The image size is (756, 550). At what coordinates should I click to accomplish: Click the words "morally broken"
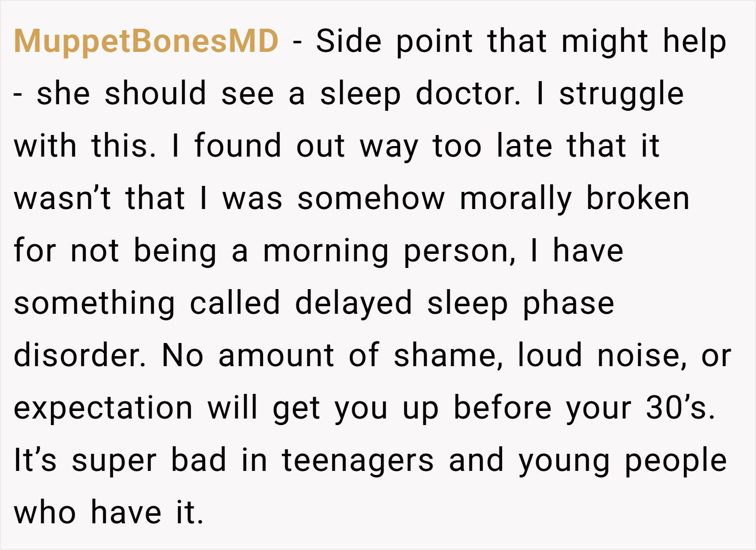point(574,199)
